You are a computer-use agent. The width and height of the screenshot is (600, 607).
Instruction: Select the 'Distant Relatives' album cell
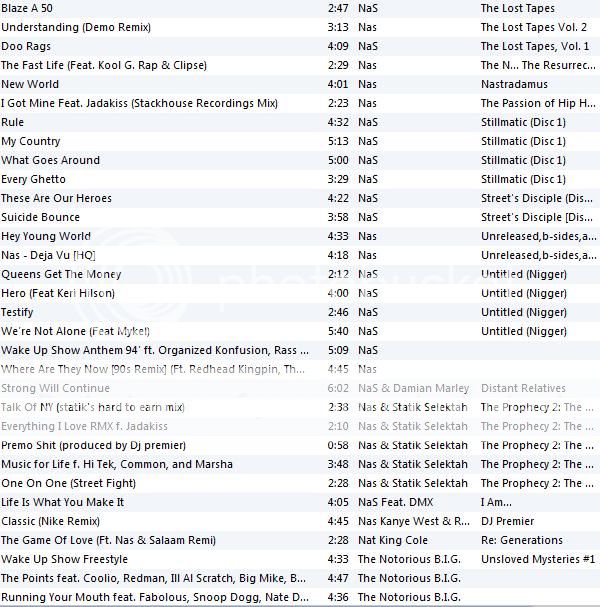(x=523, y=388)
